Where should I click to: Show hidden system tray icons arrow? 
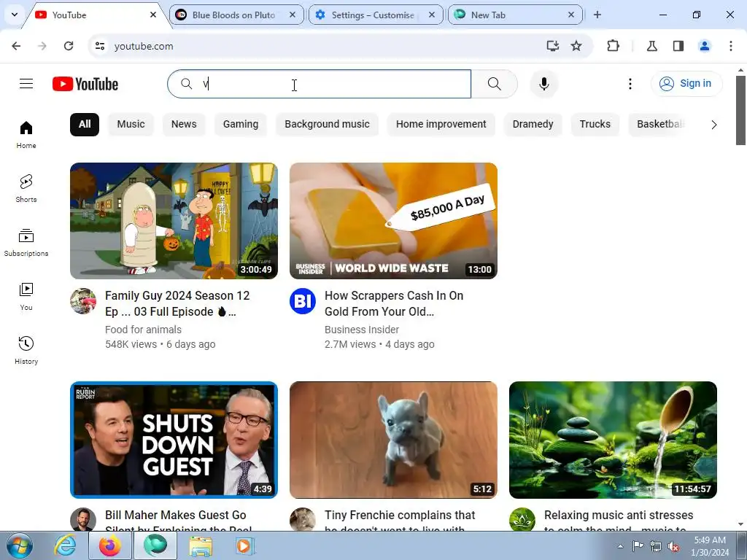(x=620, y=546)
